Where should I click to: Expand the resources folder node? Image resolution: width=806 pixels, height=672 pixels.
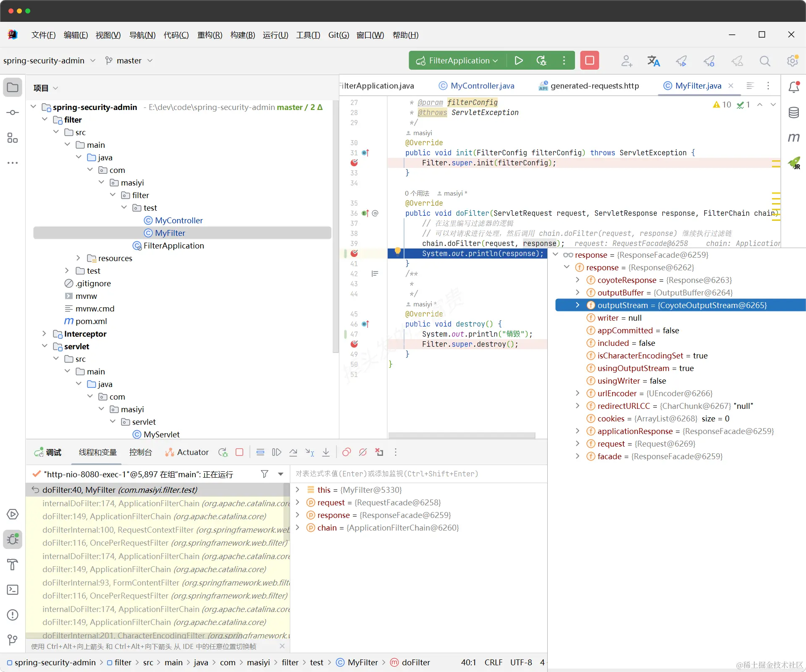(78, 258)
